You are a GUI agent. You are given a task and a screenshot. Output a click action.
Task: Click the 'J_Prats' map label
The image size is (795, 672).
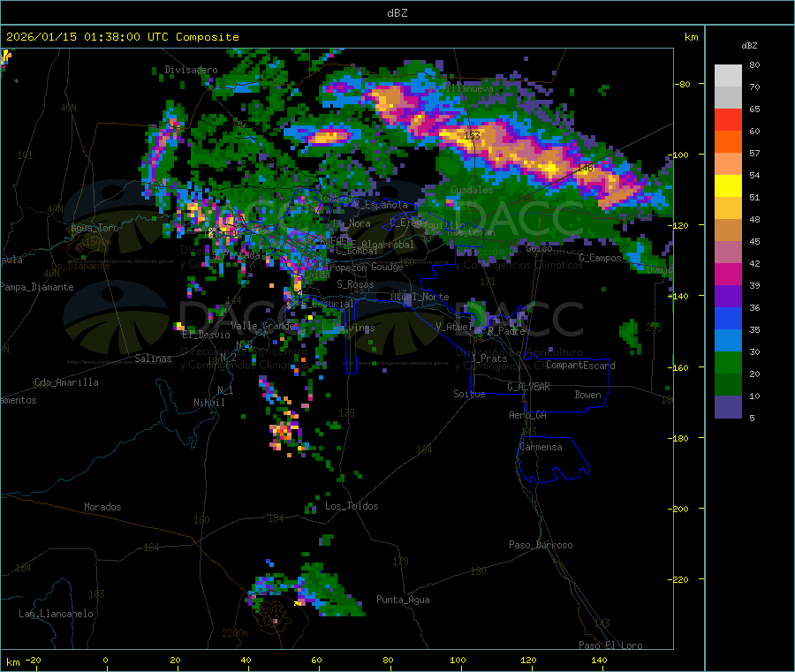[x=489, y=359]
